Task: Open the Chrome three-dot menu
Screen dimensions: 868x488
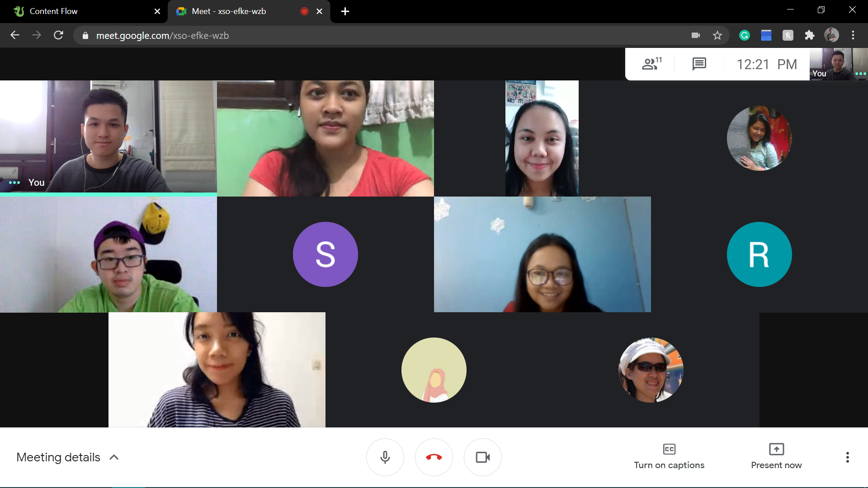Action: point(853,35)
